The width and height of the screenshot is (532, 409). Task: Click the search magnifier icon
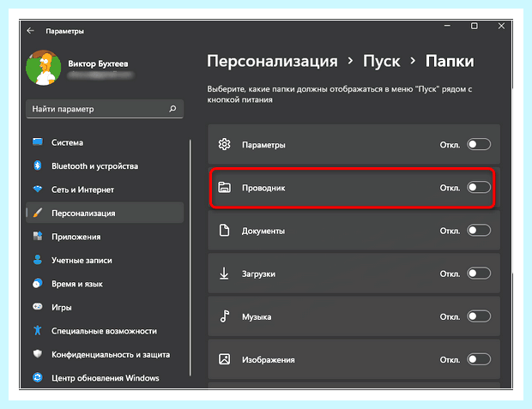coord(172,109)
